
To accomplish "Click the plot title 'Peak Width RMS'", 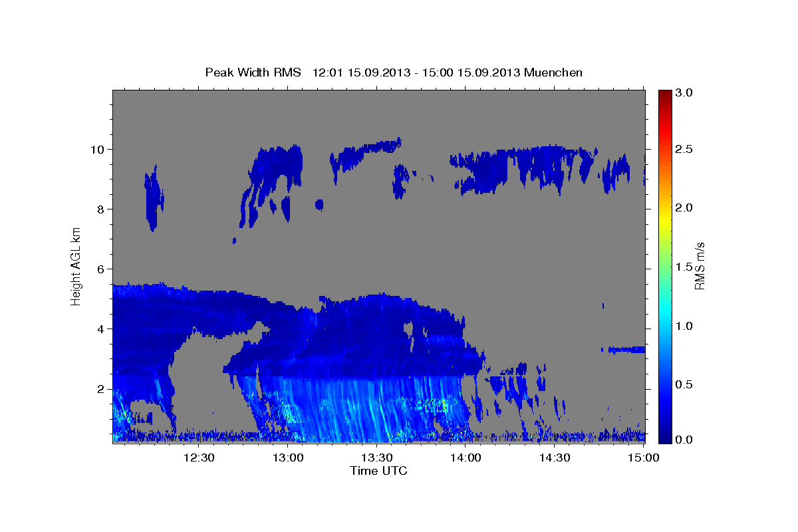I will coord(253,72).
